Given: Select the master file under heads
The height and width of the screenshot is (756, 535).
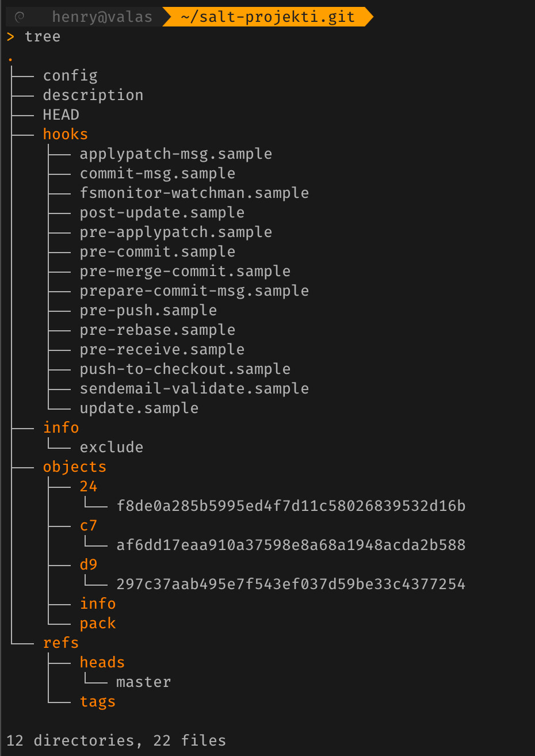Looking at the screenshot, I should (143, 682).
